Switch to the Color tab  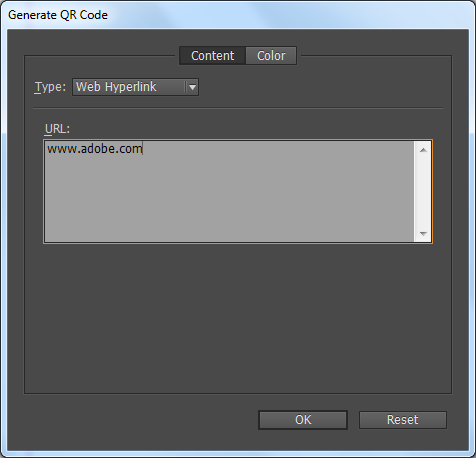coord(271,56)
